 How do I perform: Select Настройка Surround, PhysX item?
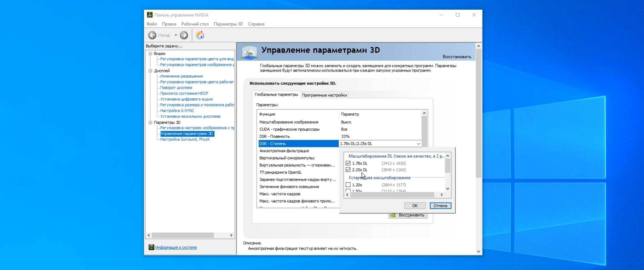[185, 139]
